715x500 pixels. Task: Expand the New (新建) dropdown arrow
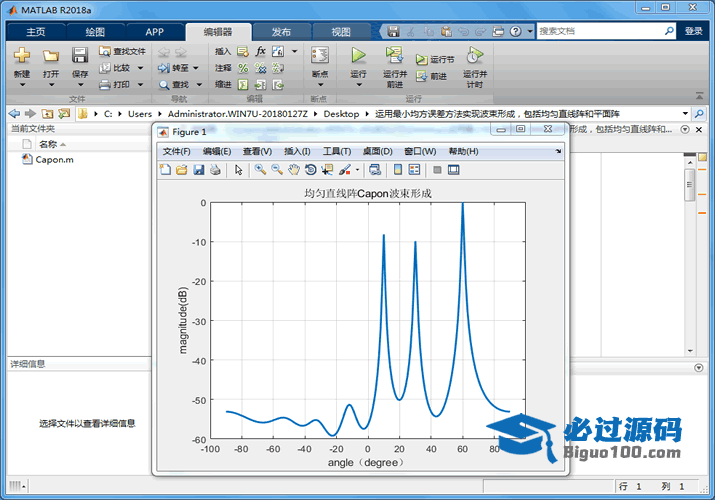click(22, 85)
